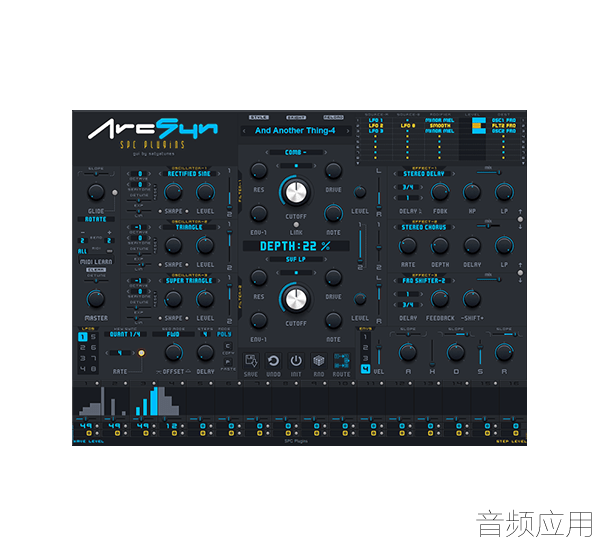Adjust the Stereo Chorus mix slider
This screenshot has width=600, height=543.
(489, 226)
